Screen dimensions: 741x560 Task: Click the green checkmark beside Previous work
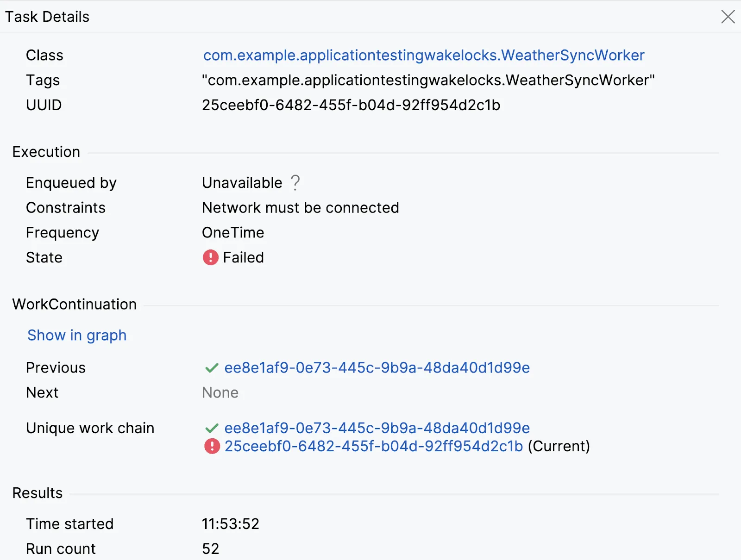pyautogui.click(x=212, y=368)
